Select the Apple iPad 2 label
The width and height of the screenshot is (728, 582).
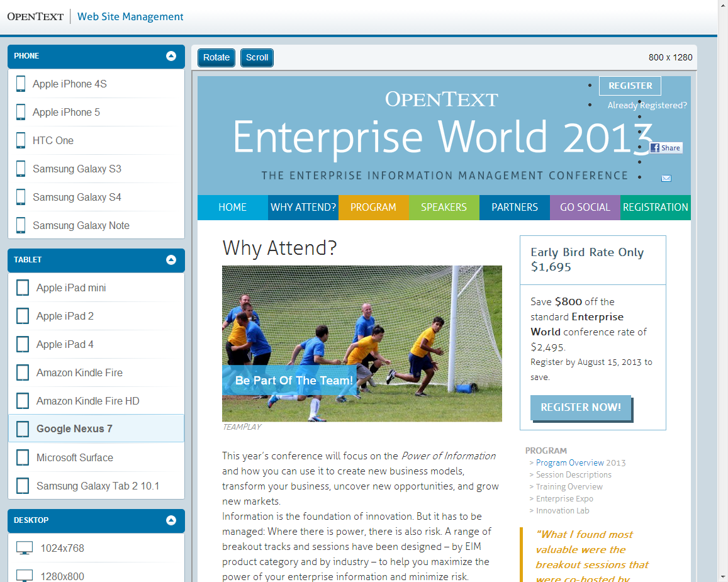tap(65, 316)
